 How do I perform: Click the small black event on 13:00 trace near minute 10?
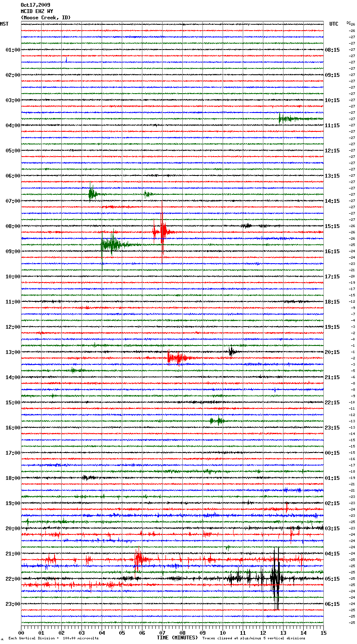coord(232,352)
